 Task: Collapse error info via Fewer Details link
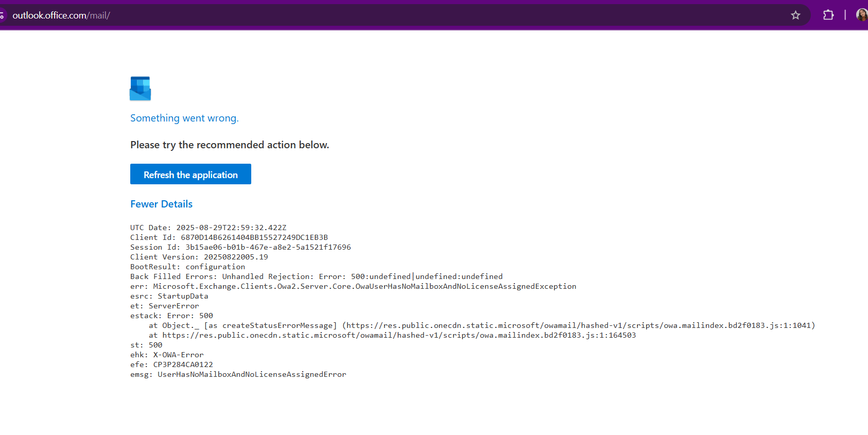pos(161,204)
